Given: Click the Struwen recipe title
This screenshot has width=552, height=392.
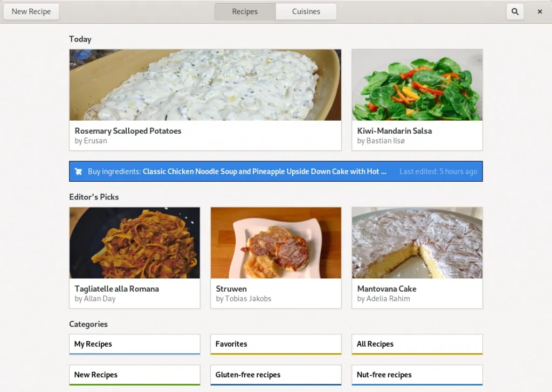Looking at the screenshot, I should point(231,289).
